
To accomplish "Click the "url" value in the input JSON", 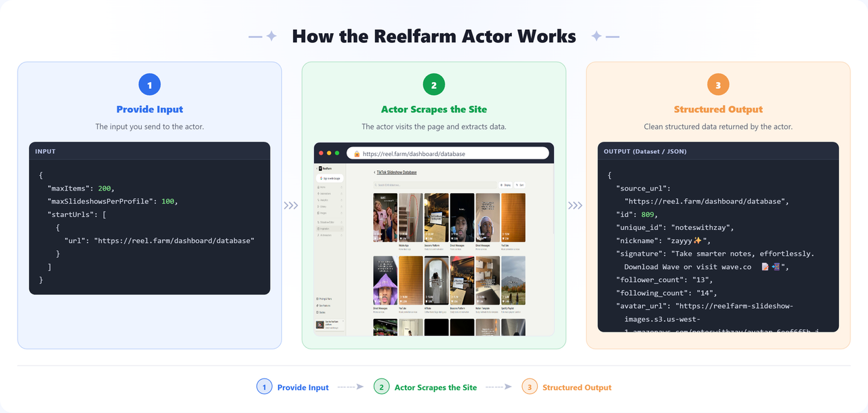I will [174, 241].
